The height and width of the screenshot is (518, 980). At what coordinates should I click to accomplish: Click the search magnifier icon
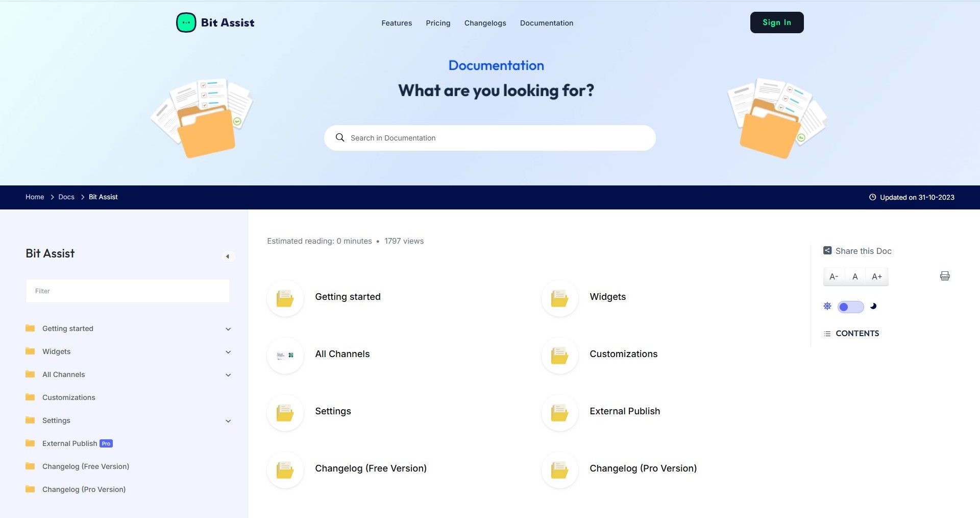[x=340, y=138]
